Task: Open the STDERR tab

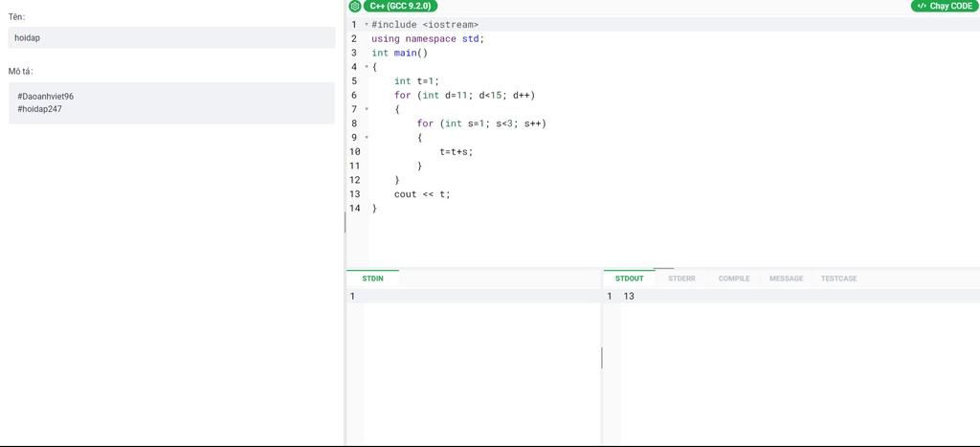Action: [681, 279]
